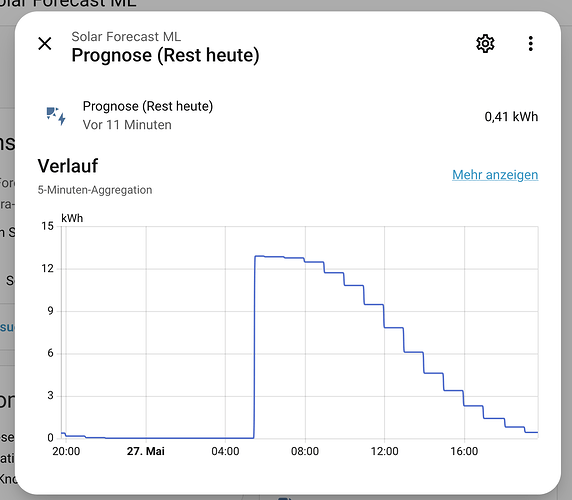
Task: Click the '6' y-axis value
Action: (50, 353)
